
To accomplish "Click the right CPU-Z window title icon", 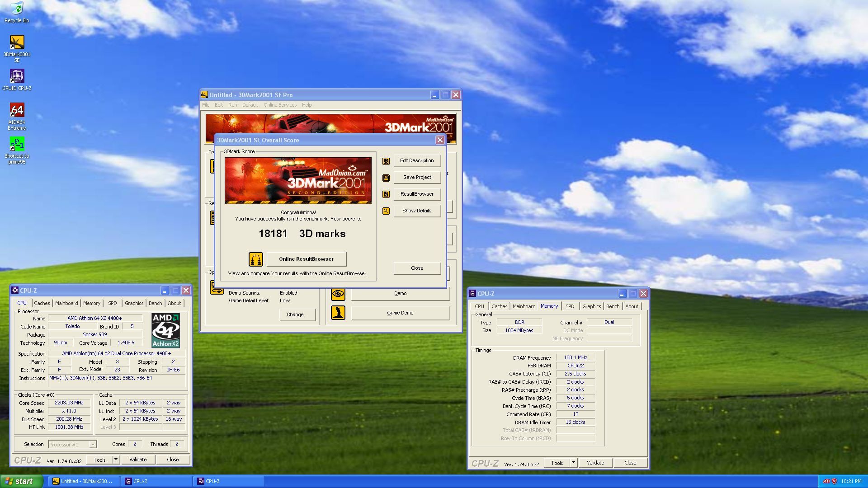I will pyautogui.click(x=472, y=294).
